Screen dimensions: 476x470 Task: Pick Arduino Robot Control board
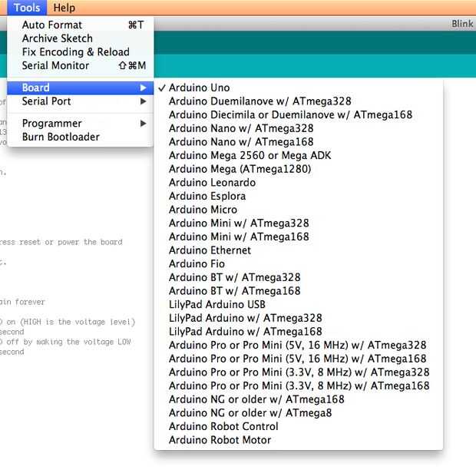point(299,426)
